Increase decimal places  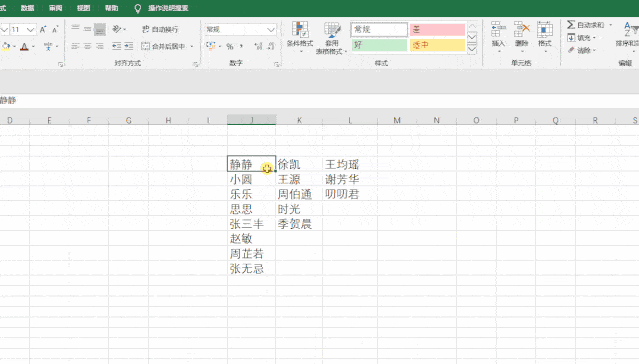pyautogui.click(x=258, y=46)
